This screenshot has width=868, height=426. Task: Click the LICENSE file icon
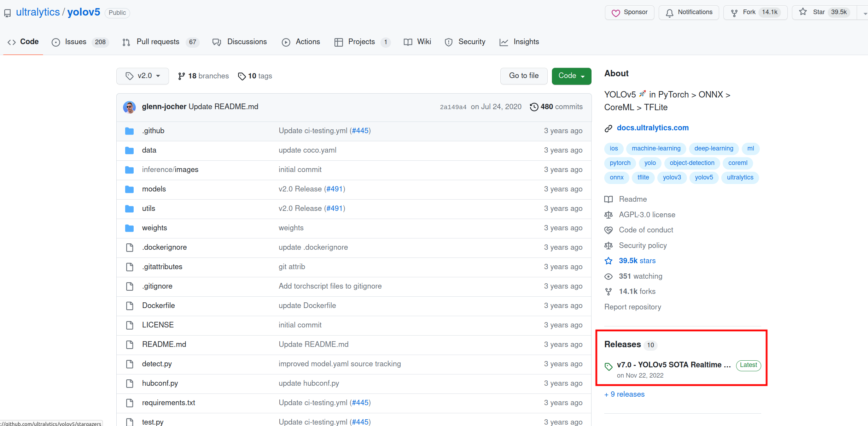point(130,325)
